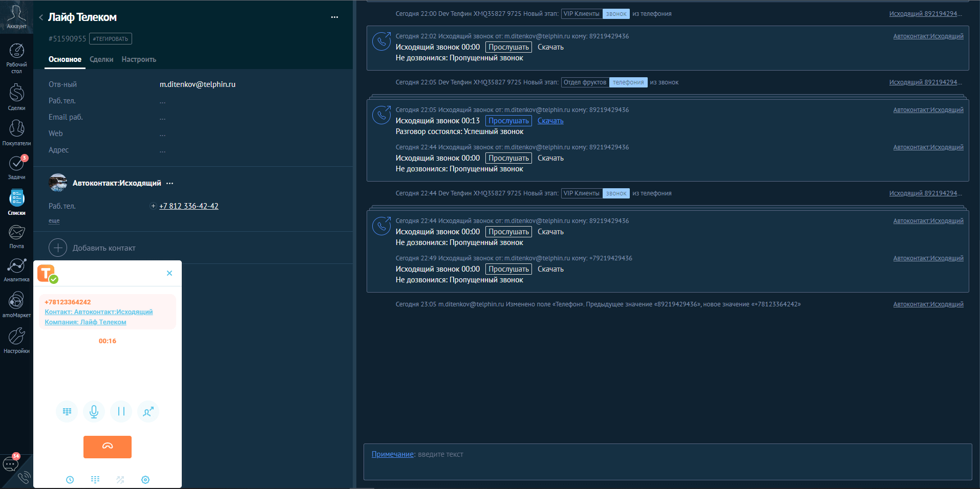The image size is (980, 489).
Task: Click the Telphin logo status icon
Action: [48, 274]
